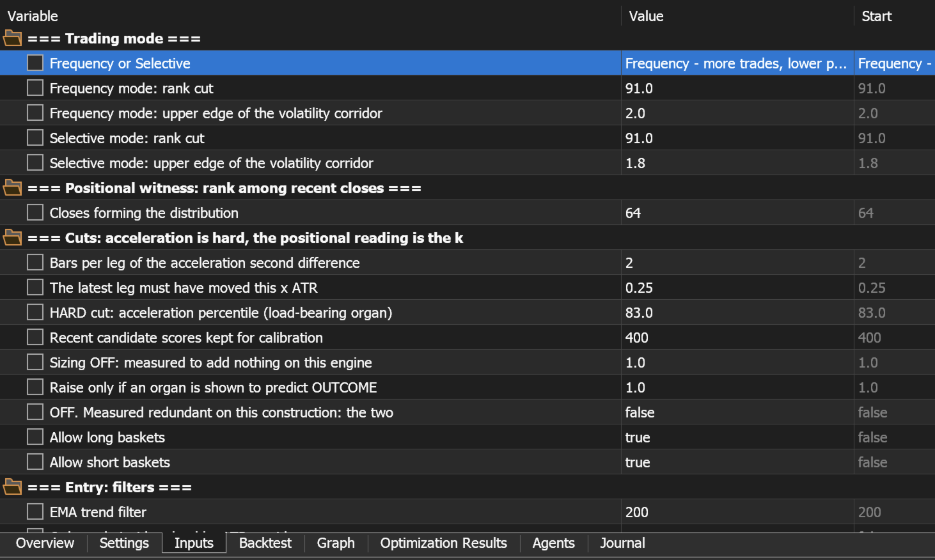
Task: Tick the Recent candidate scores checkbox
Action: coord(35,337)
